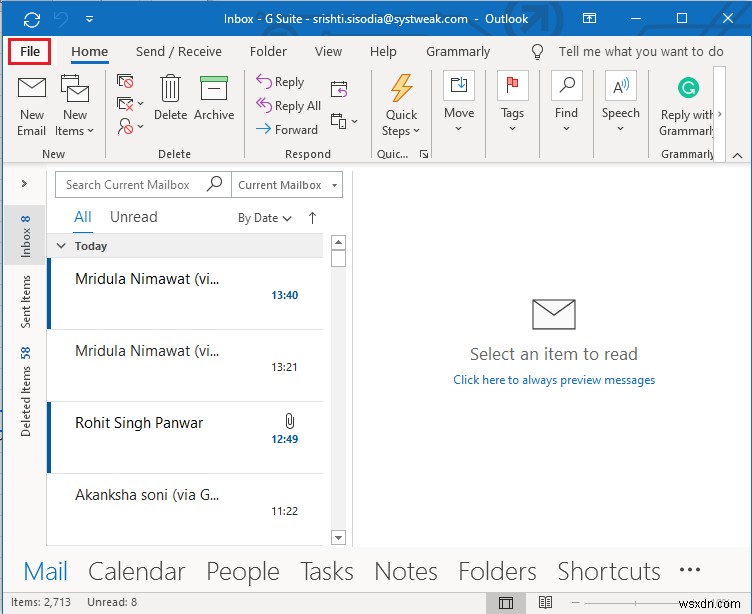Open the New Items dropdown

point(74,106)
